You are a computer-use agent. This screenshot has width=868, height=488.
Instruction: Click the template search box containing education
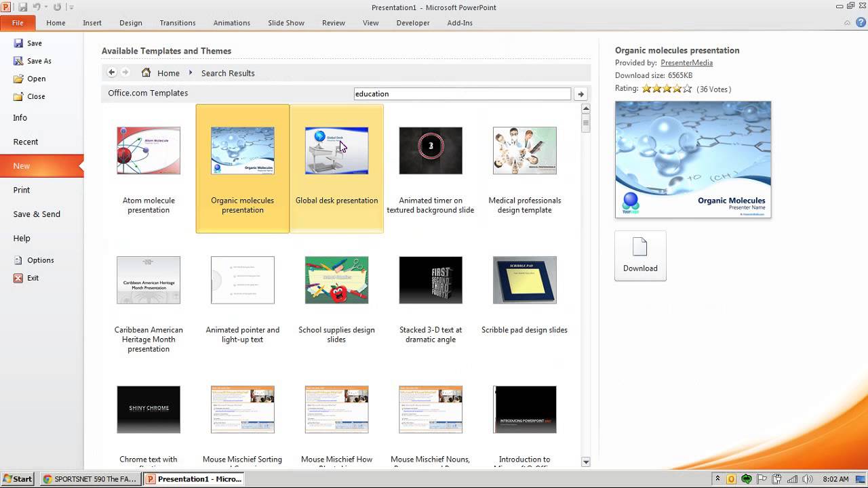pyautogui.click(x=462, y=94)
